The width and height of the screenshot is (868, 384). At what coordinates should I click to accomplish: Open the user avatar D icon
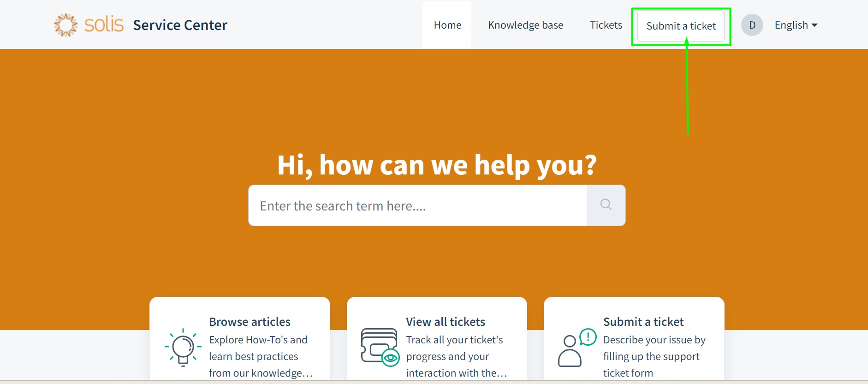752,25
